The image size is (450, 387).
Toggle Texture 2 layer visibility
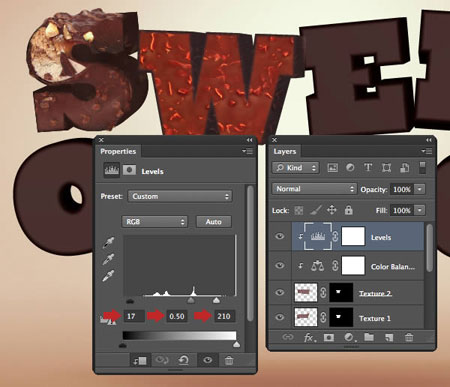tap(280, 292)
